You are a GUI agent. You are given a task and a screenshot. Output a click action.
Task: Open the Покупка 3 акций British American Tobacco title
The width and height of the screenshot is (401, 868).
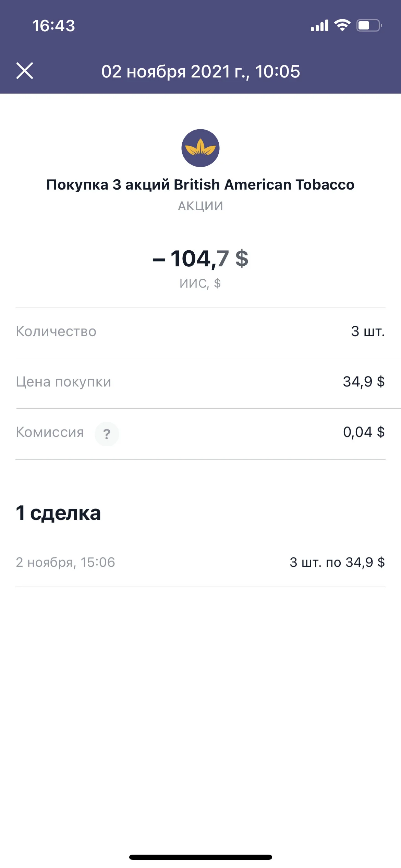click(200, 184)
